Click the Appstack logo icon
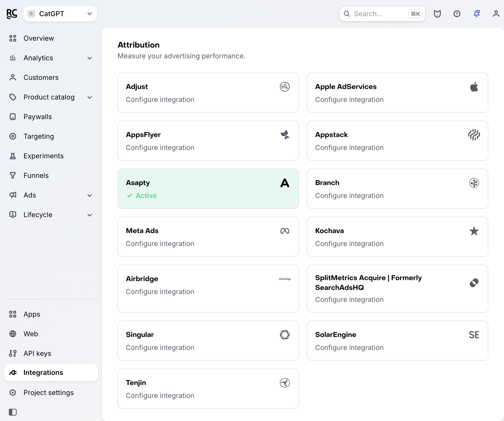The height and width of the screenshot is (421, 504). (474, 135)
